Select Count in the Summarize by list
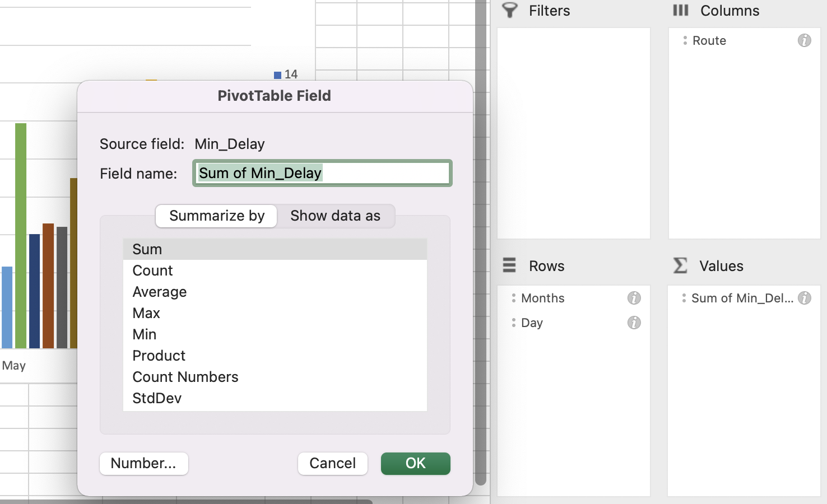 pos(152,270)
